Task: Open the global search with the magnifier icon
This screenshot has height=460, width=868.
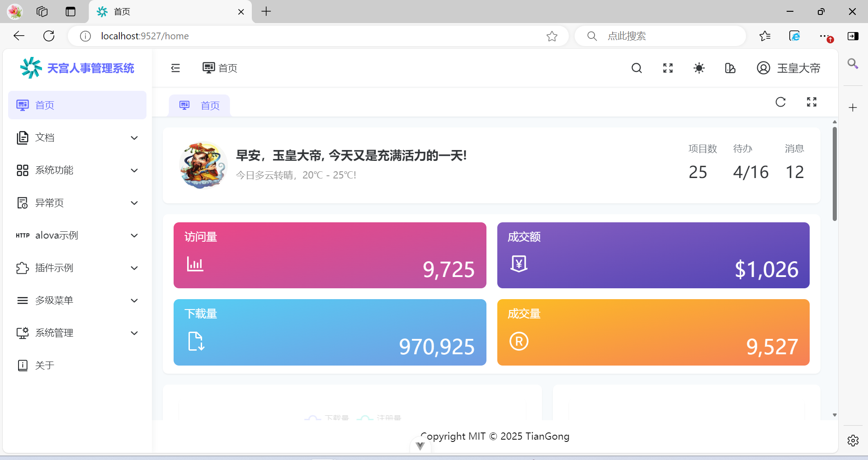Action: (x=637, y=68)
